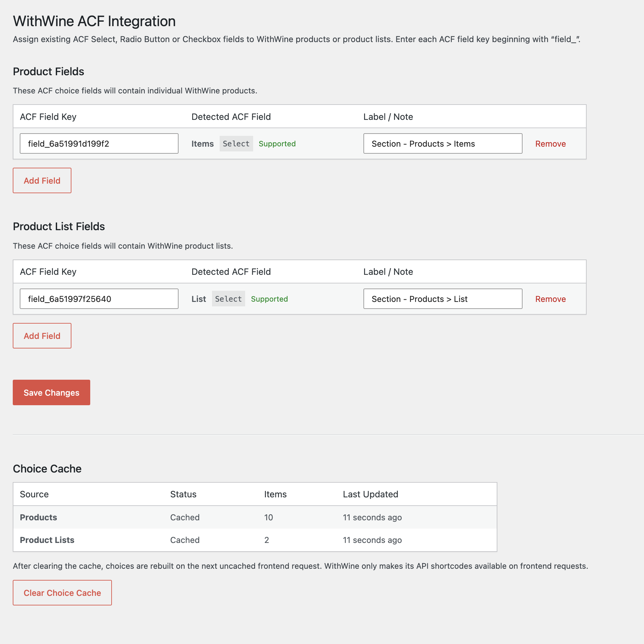Click the 'WithWine ACF Integration' page title
Viewport: 644px width, 644px height.
pyautogui.click(x=94, y=21)
